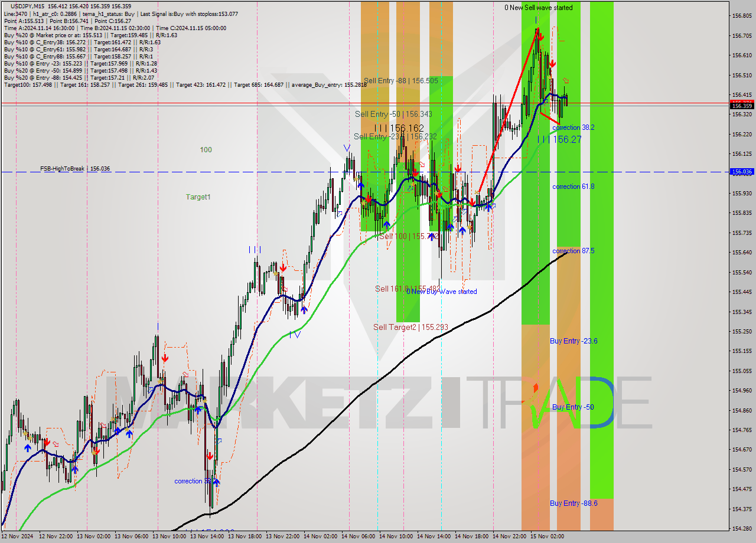
Task: Click the current price tag 156.359 on the price axis
Action: [742, 106]
